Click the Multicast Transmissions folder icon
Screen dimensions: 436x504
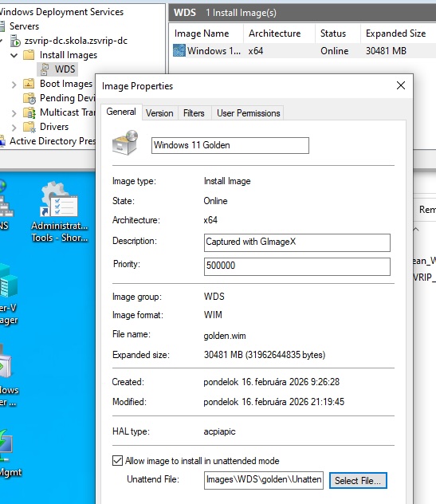29,112
